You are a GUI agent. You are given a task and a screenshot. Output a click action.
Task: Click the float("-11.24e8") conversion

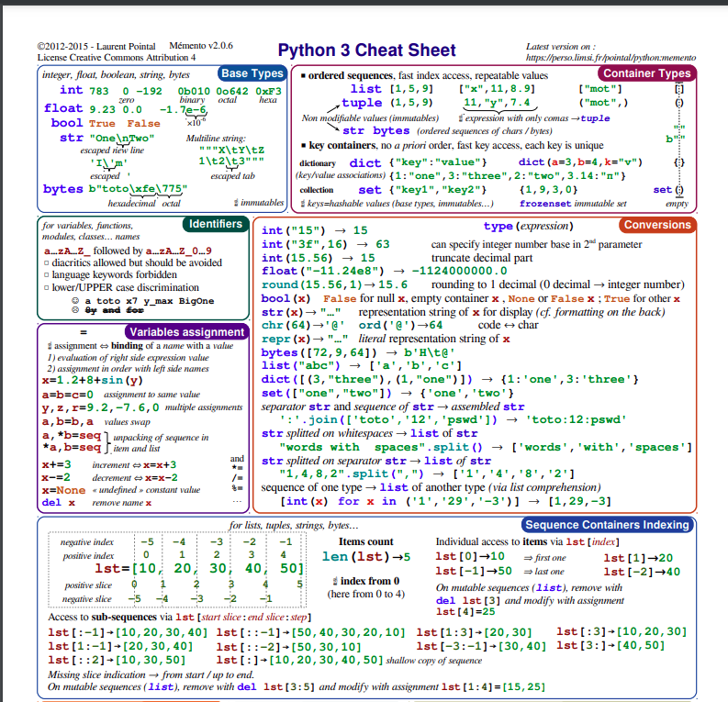coord(384,271)
